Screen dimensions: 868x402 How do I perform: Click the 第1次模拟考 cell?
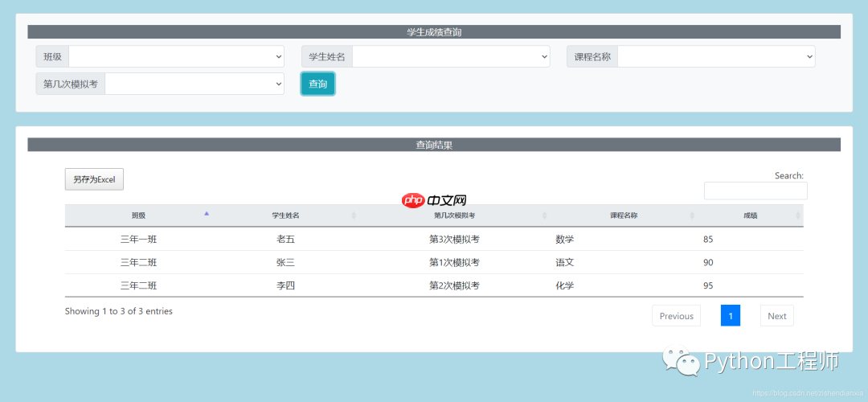coord(454,262)
